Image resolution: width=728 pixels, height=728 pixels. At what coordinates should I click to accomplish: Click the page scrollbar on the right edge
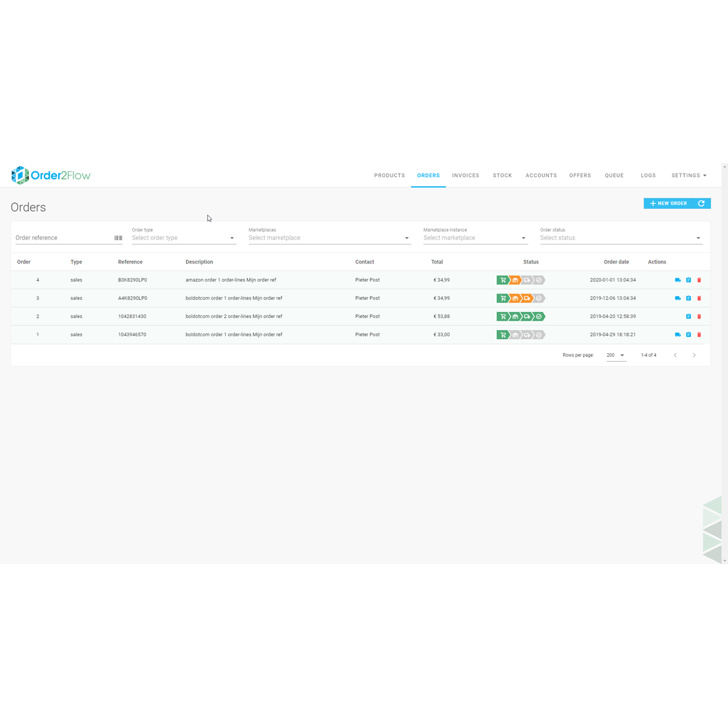pos(725,364)
